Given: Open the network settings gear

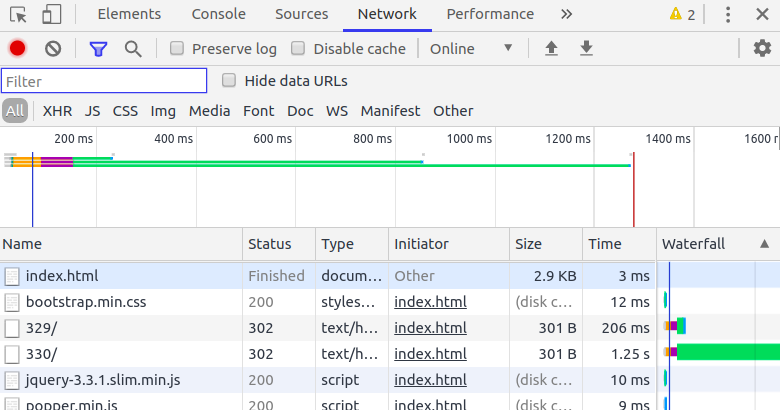Looking at the screenshot, I should point(762,48).
